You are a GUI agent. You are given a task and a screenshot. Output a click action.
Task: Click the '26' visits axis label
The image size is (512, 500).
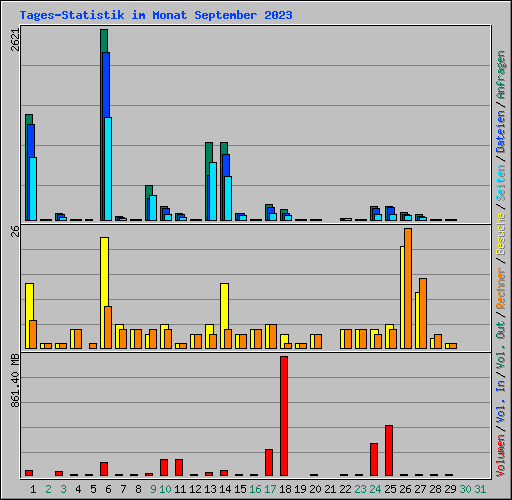(x=15, y=231)
